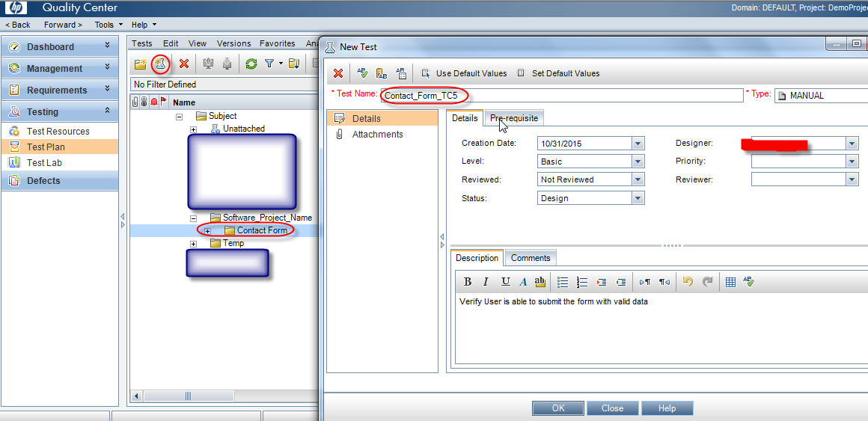Open the Versions menu
This screenshot has width=868, height=421.
tap(233, 43)
